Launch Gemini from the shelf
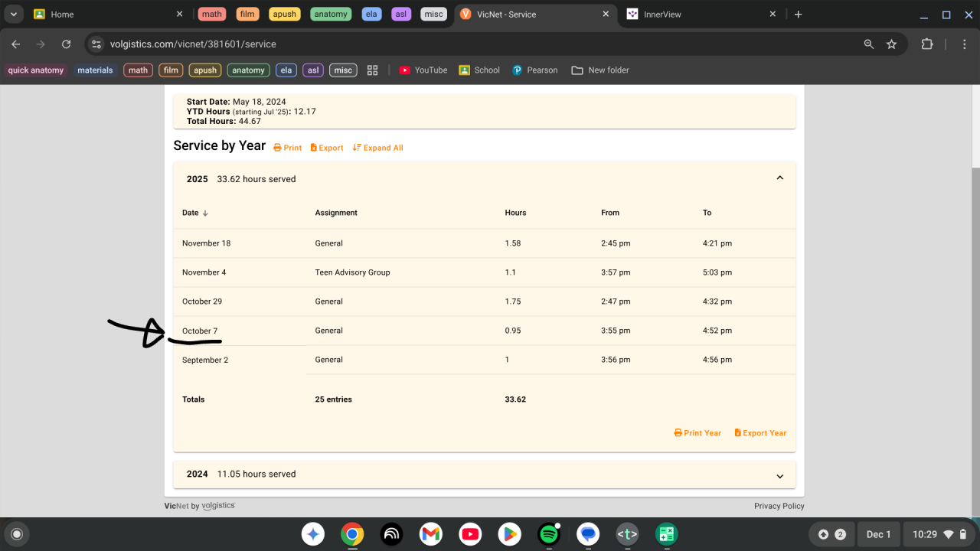 (313, 534)
